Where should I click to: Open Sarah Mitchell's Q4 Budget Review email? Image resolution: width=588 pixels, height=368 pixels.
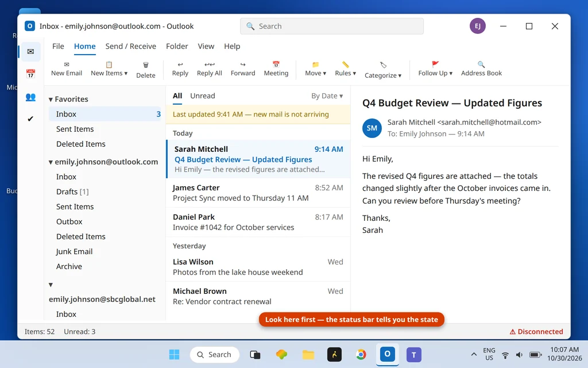pos(258,159)
